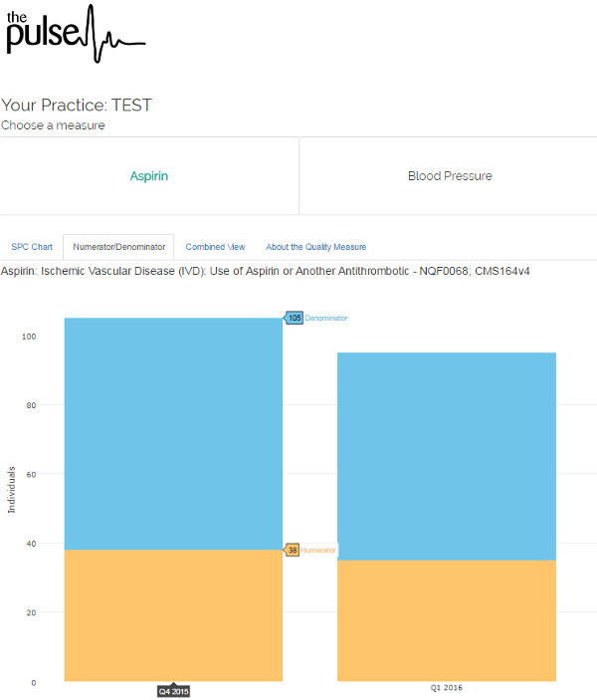Click the blue Q1 2016 denominator bar
The image size is (597, 700).
pyautogui.click(x=447, y=456)
